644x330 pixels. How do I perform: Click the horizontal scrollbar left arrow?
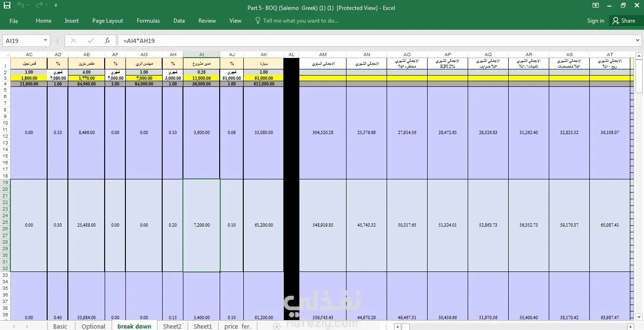click(x=398, y=326)
